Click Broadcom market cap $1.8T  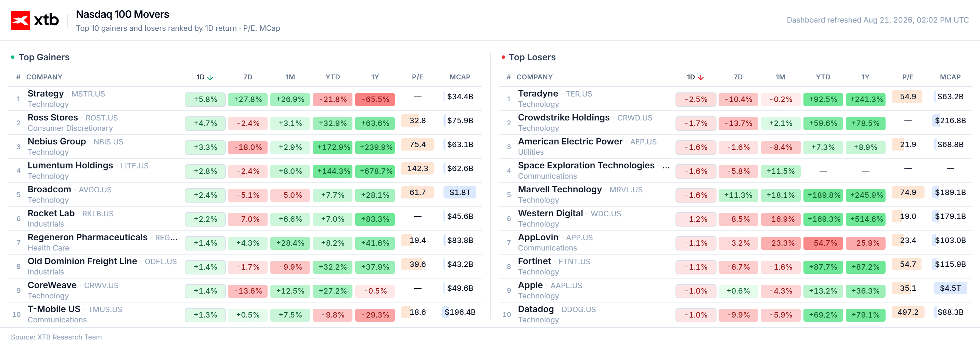[460, 193]
